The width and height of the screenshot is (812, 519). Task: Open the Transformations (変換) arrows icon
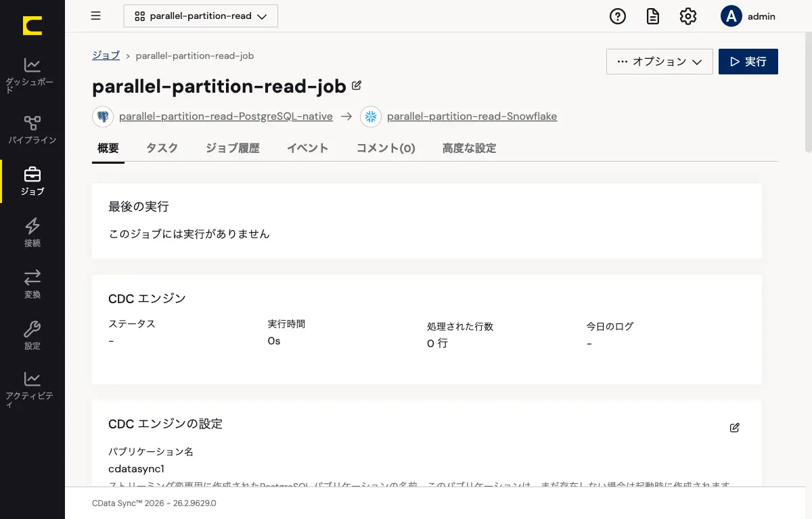pyautogui.click(x=32, y=277)
